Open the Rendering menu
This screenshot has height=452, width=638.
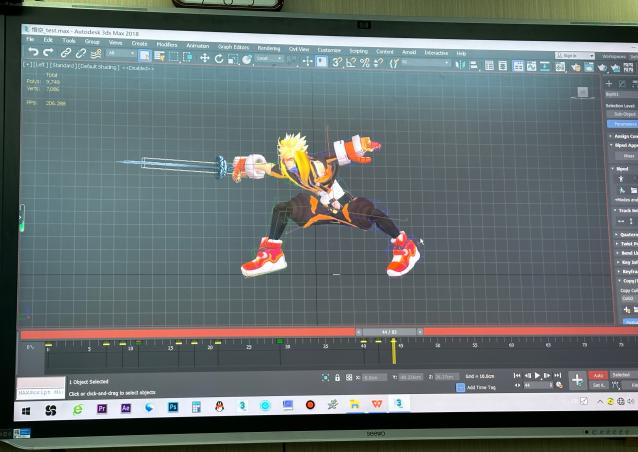269,48
